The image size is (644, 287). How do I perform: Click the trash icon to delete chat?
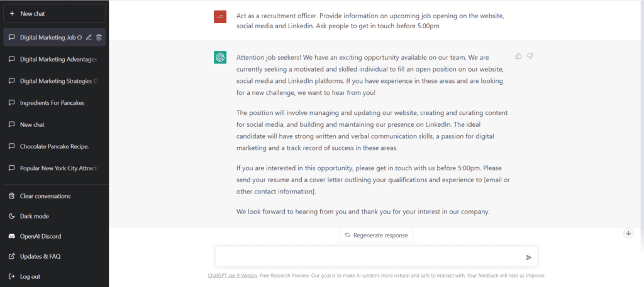[x=99, y=37]
